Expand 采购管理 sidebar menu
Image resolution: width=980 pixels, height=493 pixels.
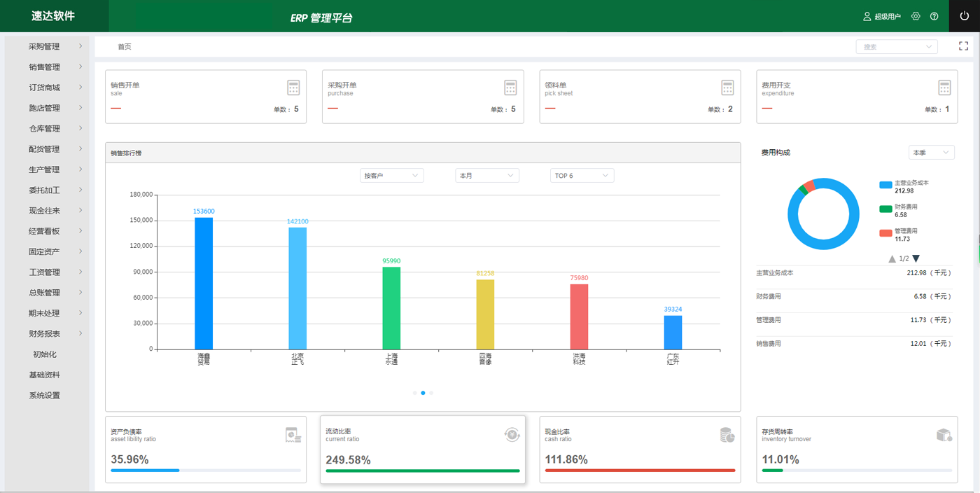47,46
